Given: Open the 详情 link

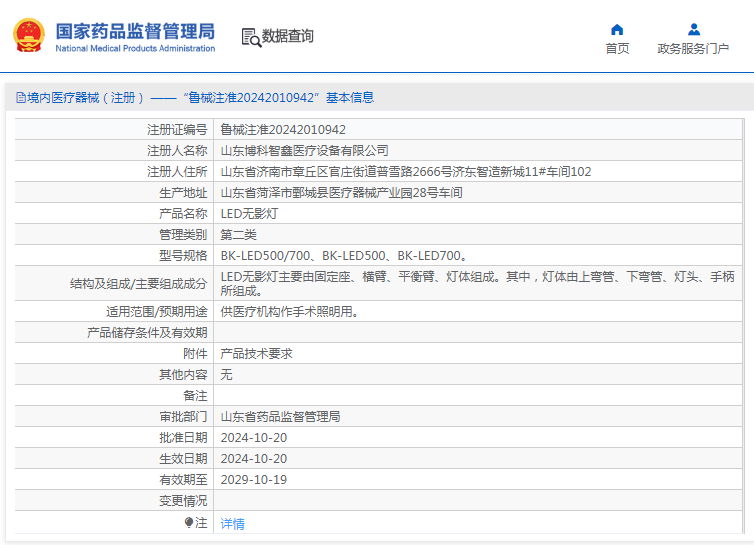Looking at the screenshot, I should pyautogui.click(x=232, y=523).
